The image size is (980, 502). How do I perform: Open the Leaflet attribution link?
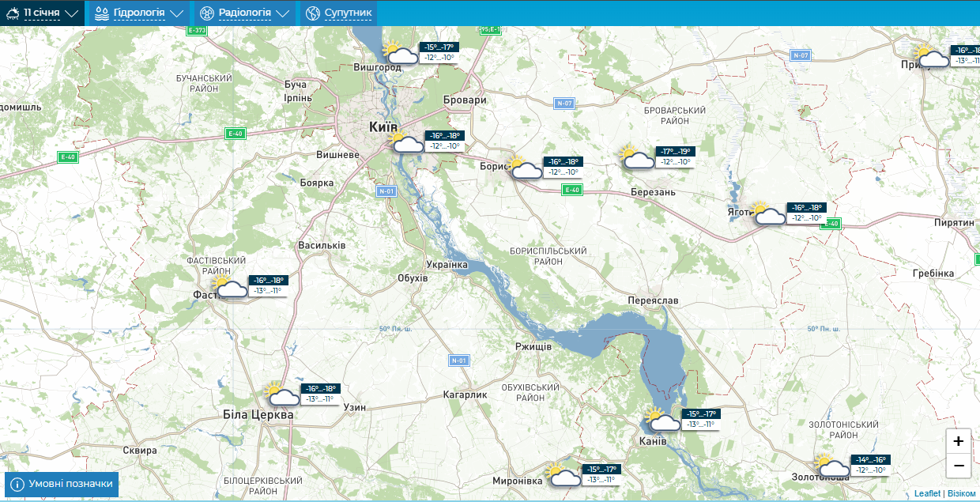(x=927, y=493)
